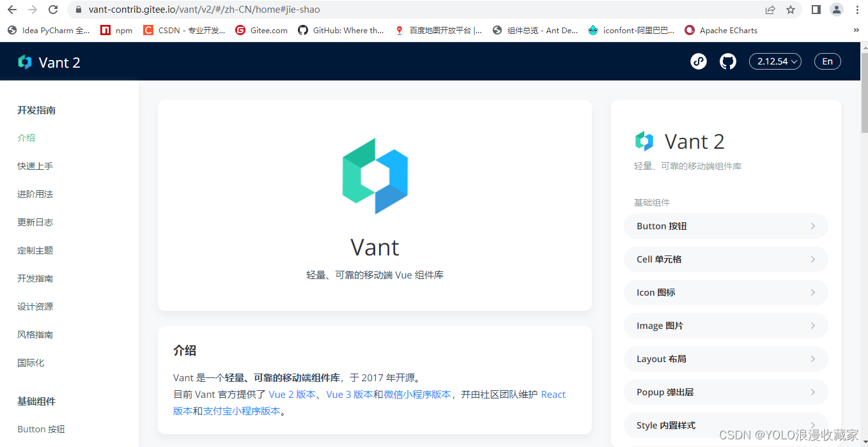
Task: Open the 支付宝小程序版本 link
Action: [x=242, y=411]
